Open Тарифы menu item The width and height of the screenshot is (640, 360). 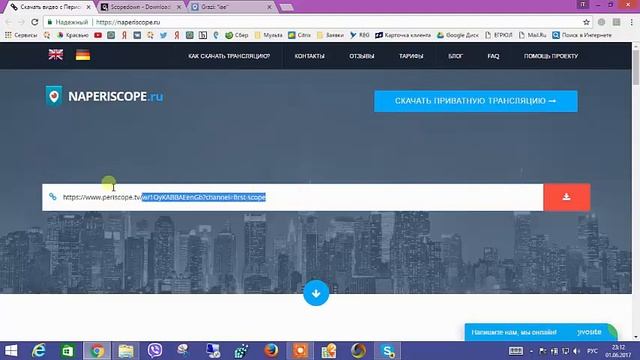[x=411, y=56]
